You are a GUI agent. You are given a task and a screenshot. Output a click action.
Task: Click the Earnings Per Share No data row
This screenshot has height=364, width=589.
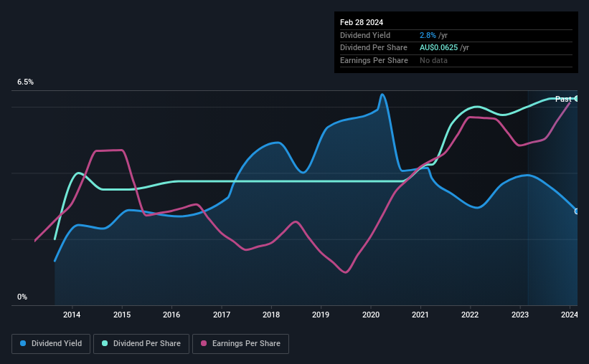[x=456, y=60]
